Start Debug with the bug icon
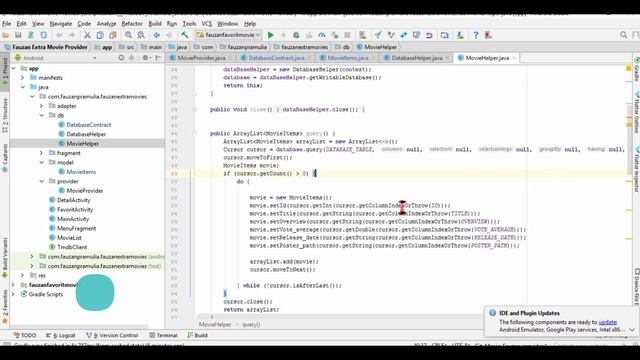This screenshot has width=640, height=360. [x=296, y=35]
